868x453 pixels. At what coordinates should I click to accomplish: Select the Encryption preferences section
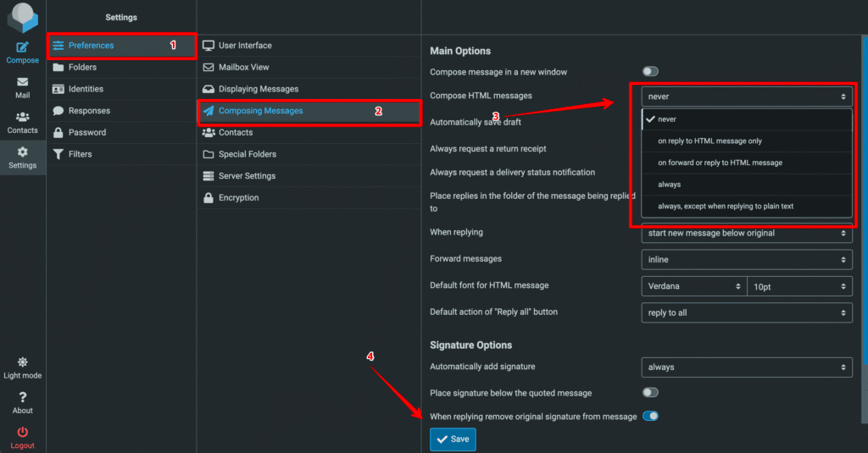[238, 198]
